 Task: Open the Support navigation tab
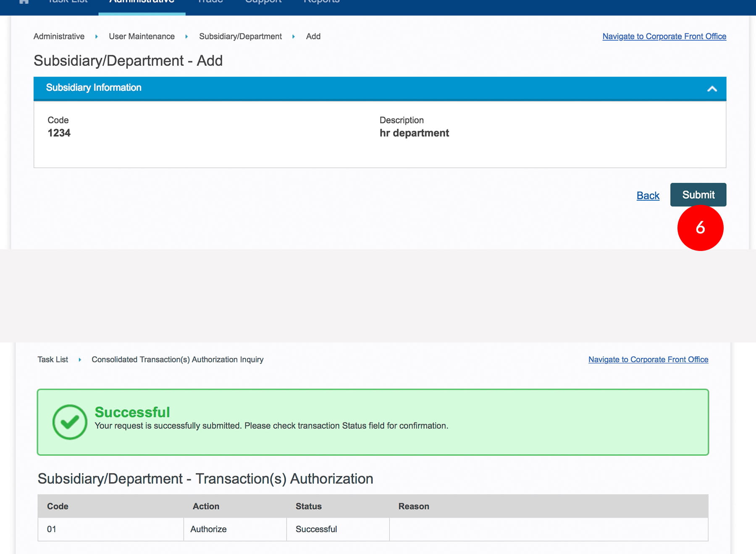point(263,3)
